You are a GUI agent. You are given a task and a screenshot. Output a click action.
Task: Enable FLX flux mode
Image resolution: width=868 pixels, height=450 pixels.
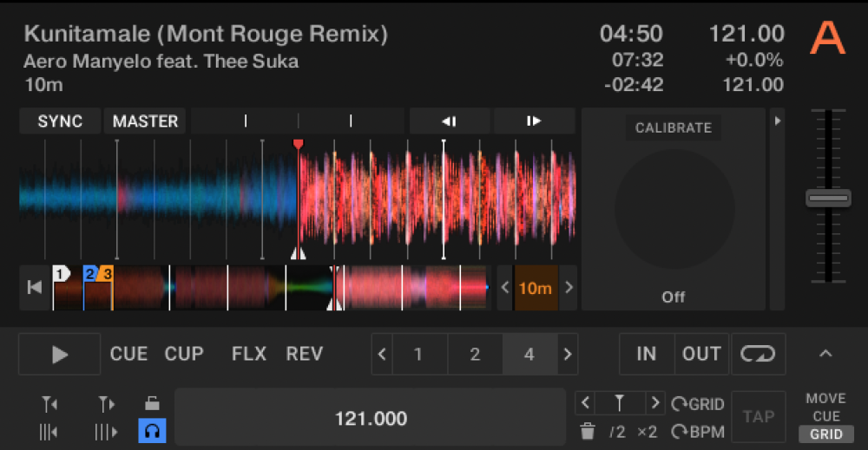tap(248, 354)
